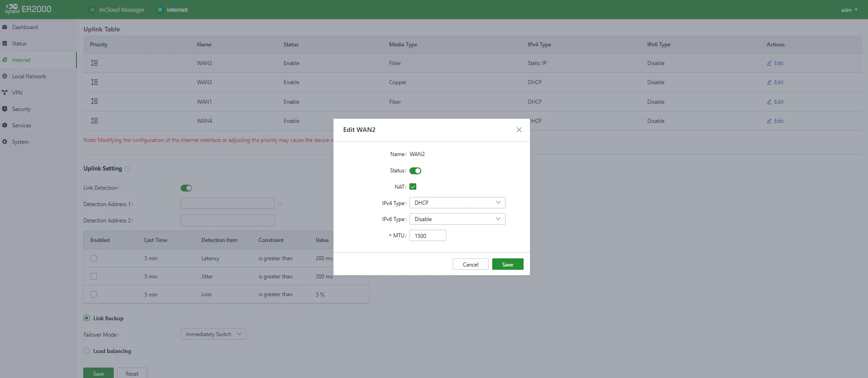Click the Uplink Setting help icon

127,169
